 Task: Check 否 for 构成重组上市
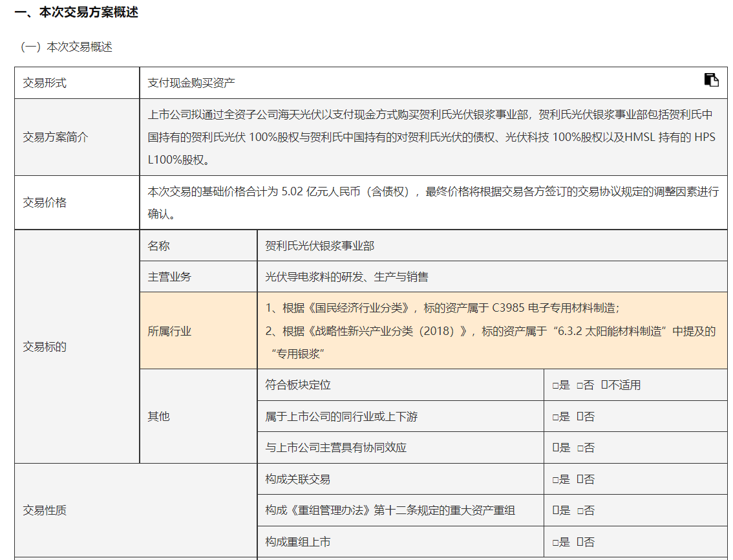580,542
